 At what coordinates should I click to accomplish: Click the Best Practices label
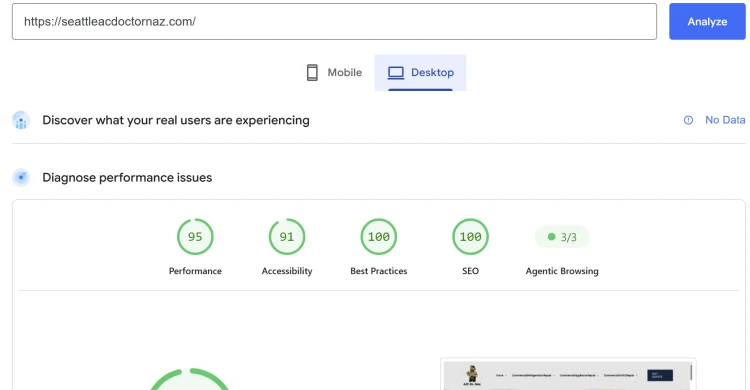tap(379, 271)
